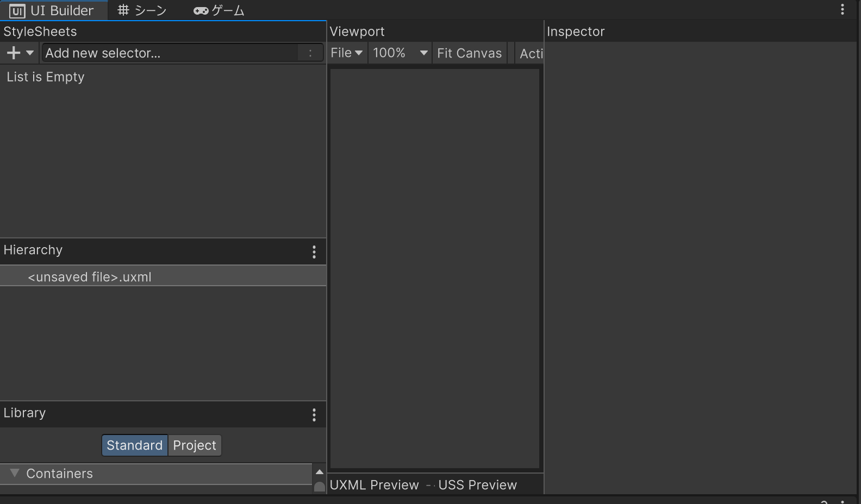
Task: Collapse the Containers section
Action: pyautogui.click(x=15, y=473)
